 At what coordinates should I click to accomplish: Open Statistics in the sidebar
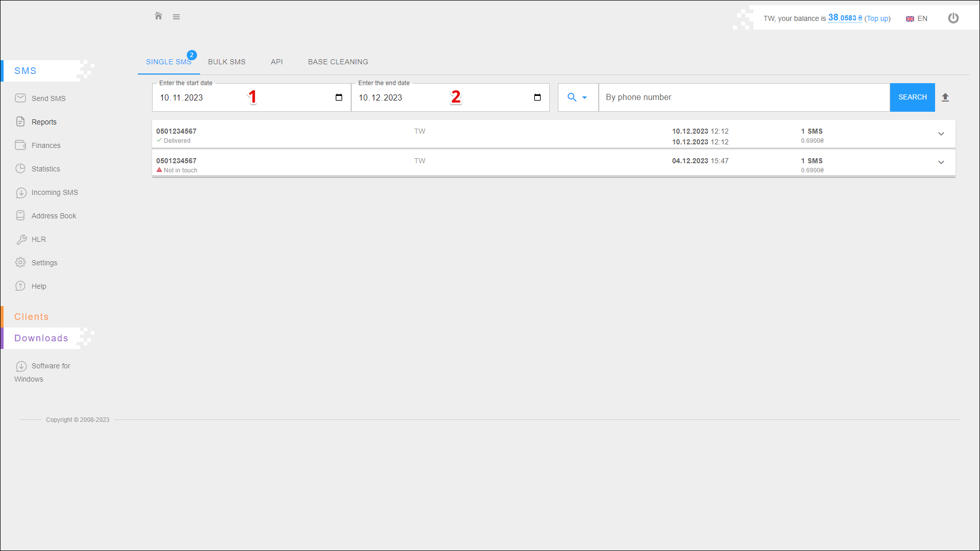[x=45, y=169]
